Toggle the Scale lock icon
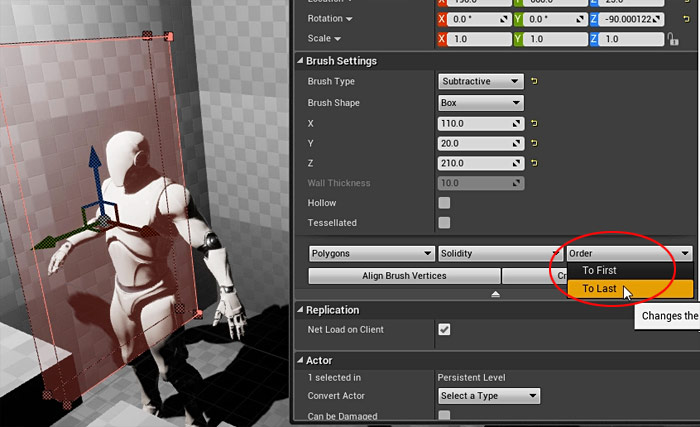Image resolution: width=700 pixels, height=427 pixels. coord(673,39)
